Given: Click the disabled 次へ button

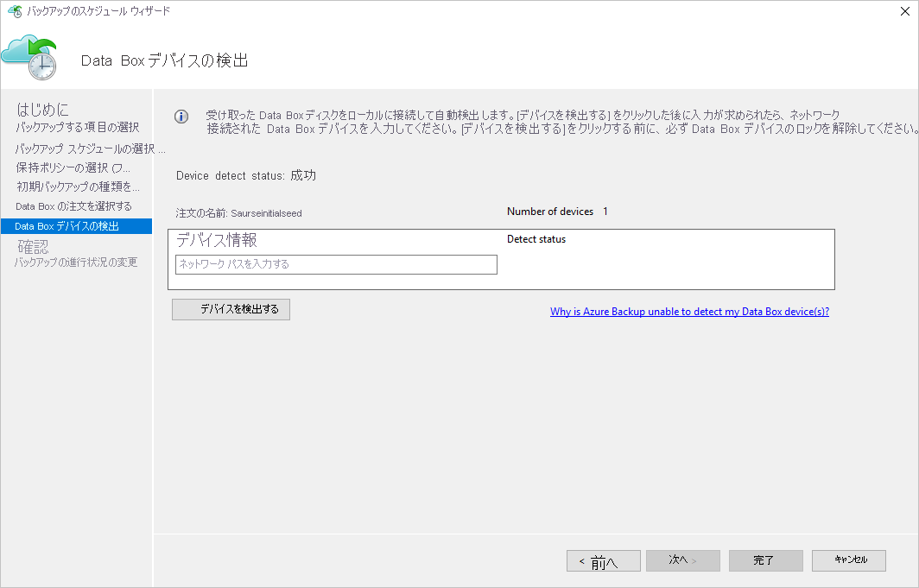Looking at the screenshot, I should click(x=682, y=560).
